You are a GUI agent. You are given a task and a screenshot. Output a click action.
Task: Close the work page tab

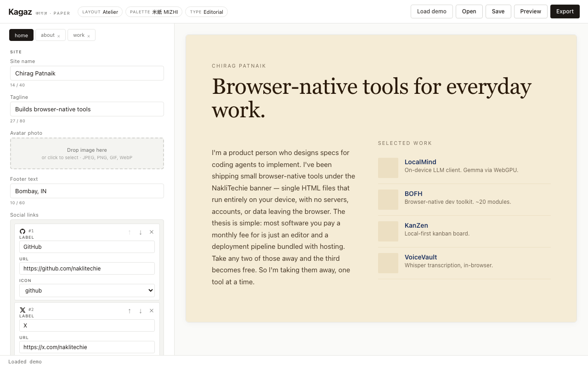tap(88, 35)
